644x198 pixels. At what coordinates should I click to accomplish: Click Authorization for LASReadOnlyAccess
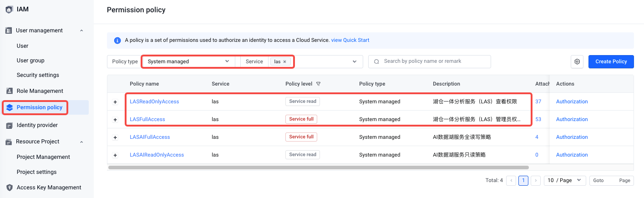click(x=572, y=102)
